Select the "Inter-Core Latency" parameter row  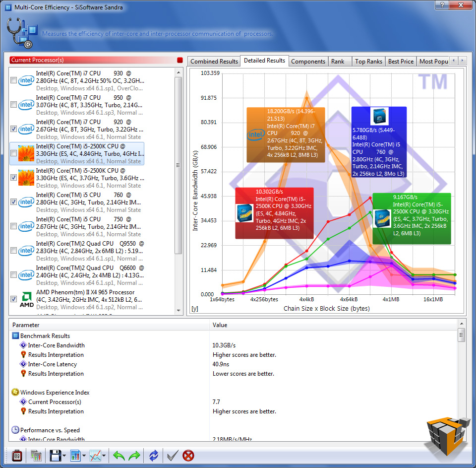pyautogui.click(x=233, y=364)
